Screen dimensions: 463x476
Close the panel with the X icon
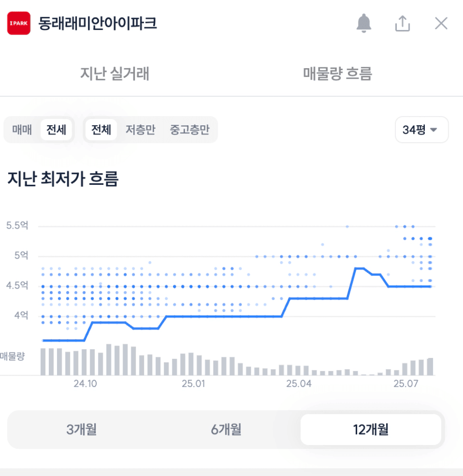(441, 23)
